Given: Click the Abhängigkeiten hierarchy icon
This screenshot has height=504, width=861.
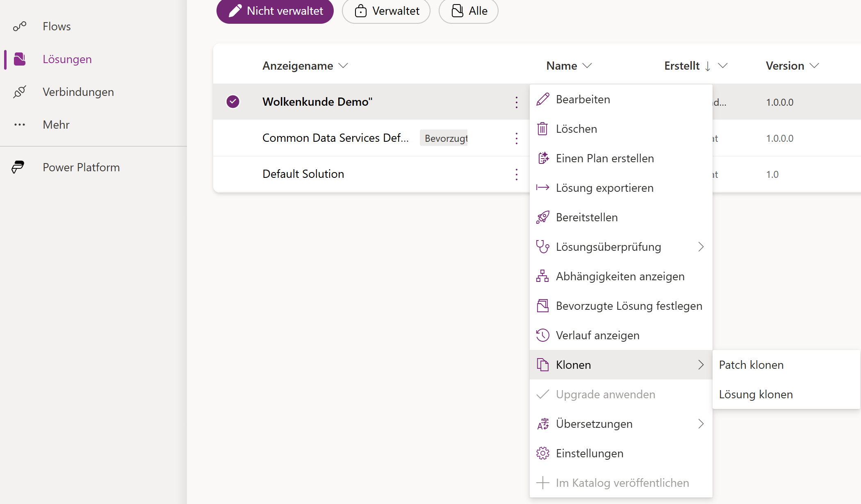Looking at the screenshot, I should pyautogui.click(x=543, y=276).
